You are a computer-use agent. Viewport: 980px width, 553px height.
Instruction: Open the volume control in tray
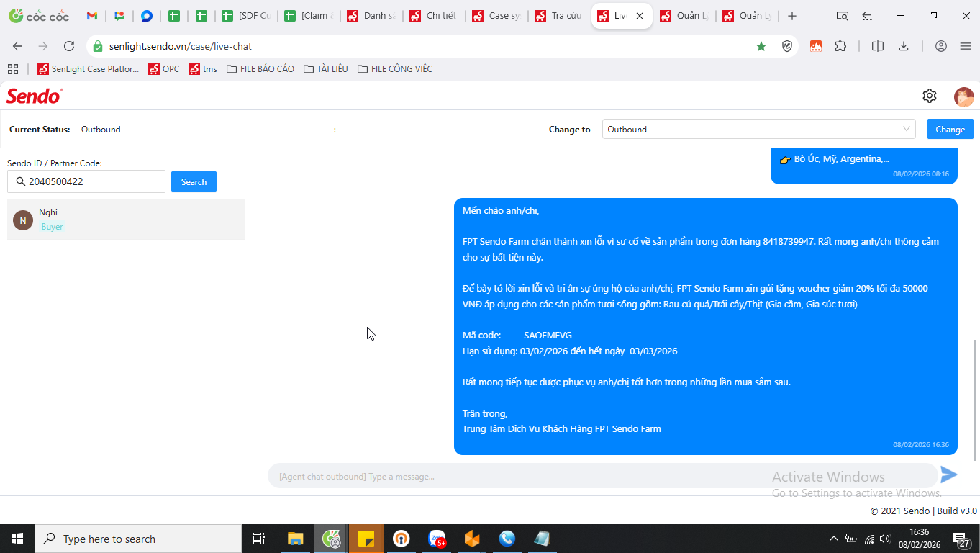click(x=885, y=539)
